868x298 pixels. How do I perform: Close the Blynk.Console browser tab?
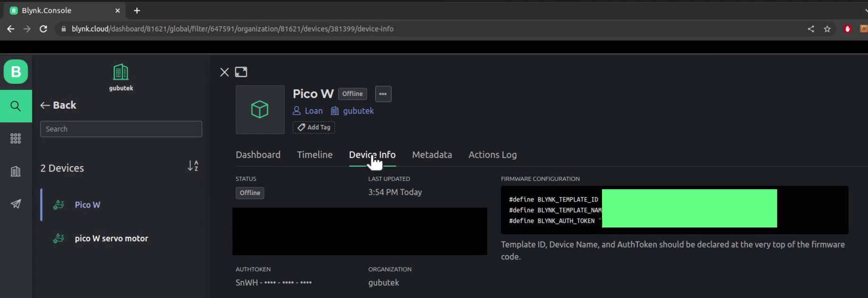(x=117, y=10)
